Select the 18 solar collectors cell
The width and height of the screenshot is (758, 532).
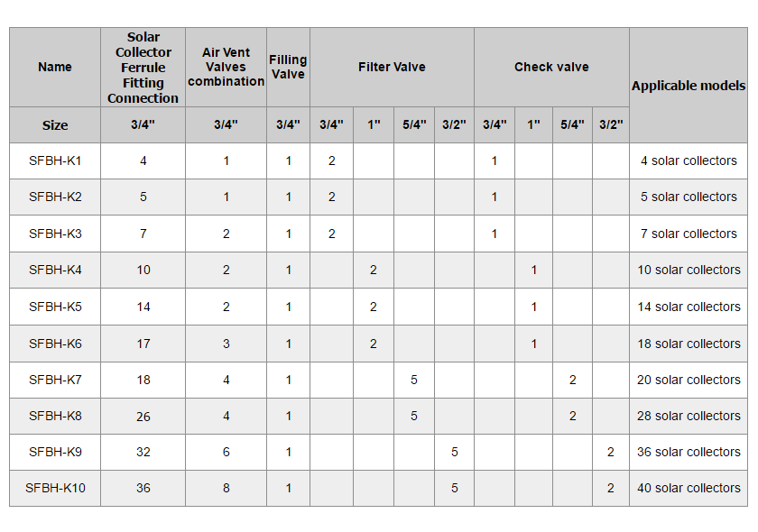pyautogui.click(x=689, y=344)
